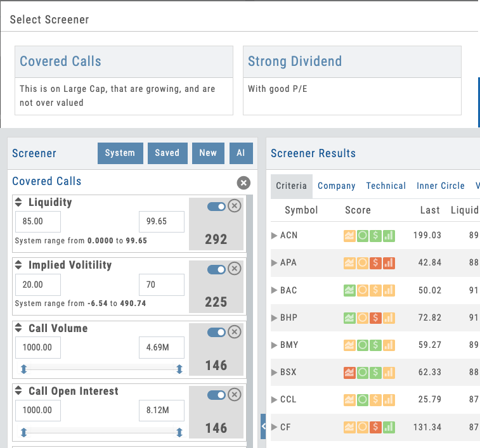Expand the ACN row details

pyautogui.click(x=274, y=236)
